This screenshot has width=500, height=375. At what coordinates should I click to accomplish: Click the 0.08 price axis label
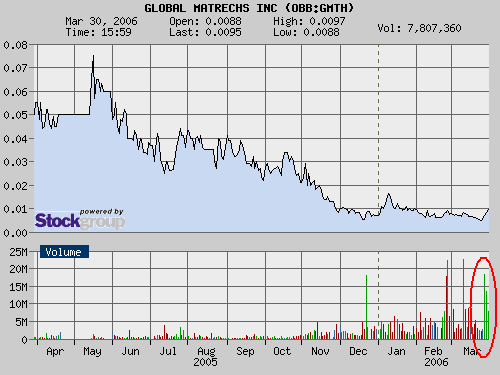[15, 45]
